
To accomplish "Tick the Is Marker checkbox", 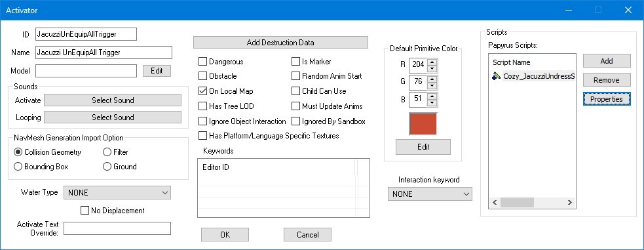I will 295,62.
